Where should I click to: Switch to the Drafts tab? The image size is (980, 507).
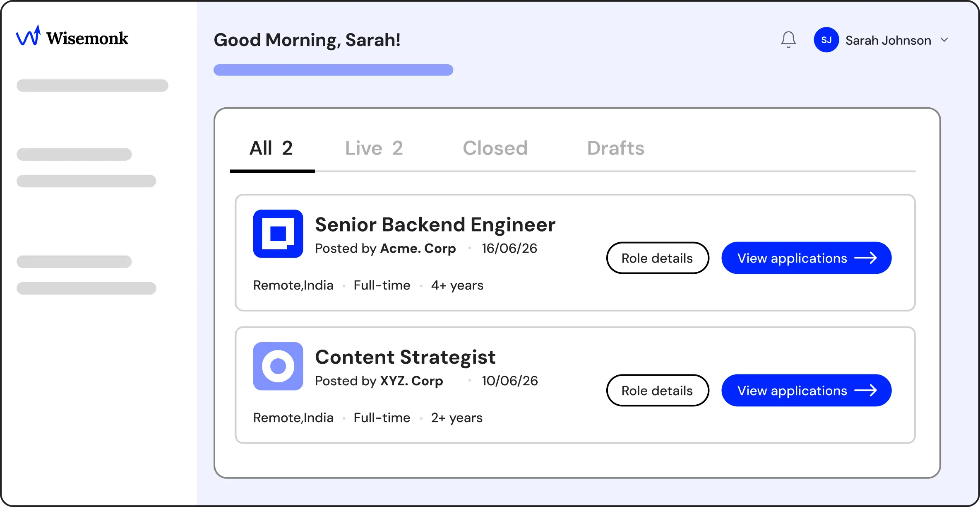616,148
